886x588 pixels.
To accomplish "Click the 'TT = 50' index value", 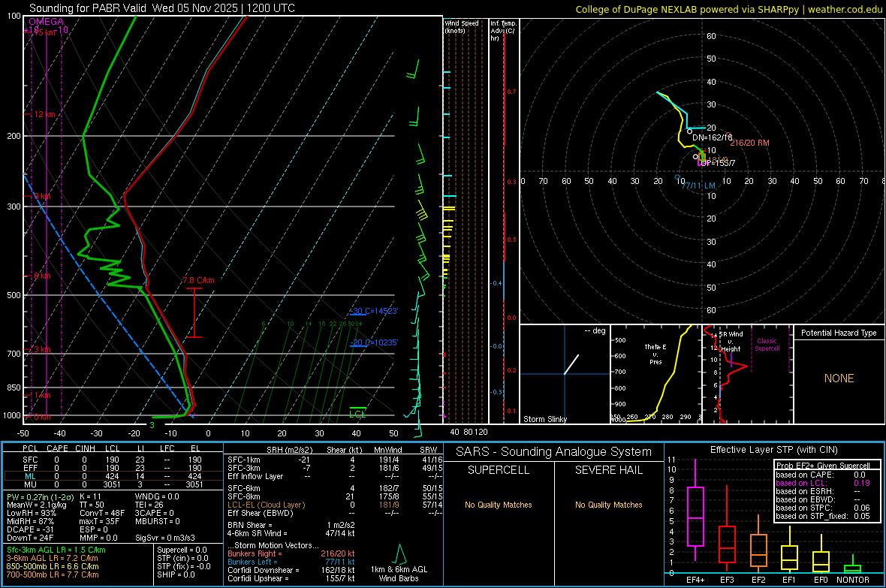I will [x=92, y=505].
